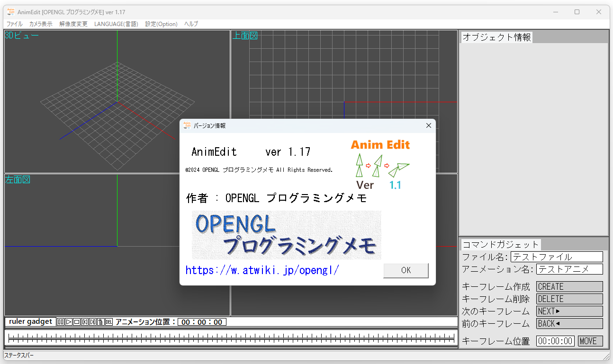The image size is (613, 364).
Task: Open the ヘルプ menu
Action: 191,24
